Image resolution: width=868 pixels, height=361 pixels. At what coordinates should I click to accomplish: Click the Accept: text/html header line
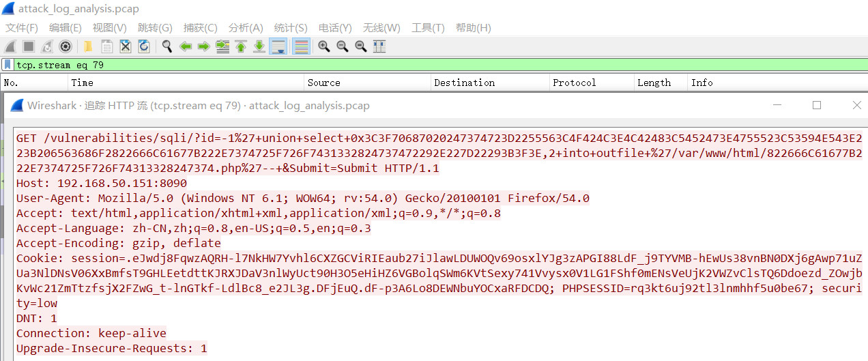coord(259,213)
